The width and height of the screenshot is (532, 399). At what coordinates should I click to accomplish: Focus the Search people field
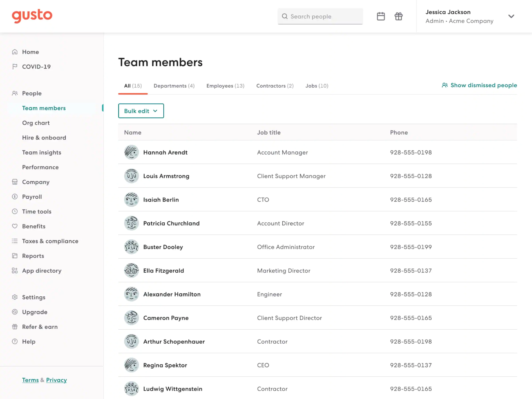click(320, 16)
